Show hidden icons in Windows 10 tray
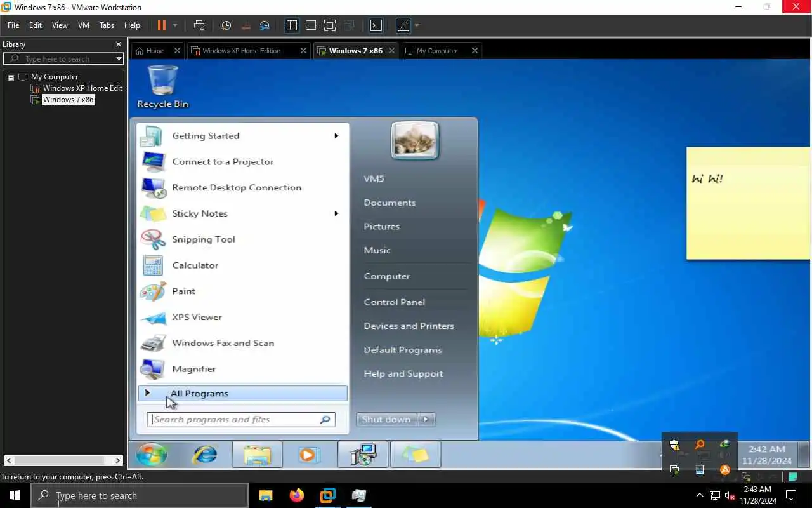The width and height of the screenshot is (812, 508). pyautogui.click(x=699, y=496)
